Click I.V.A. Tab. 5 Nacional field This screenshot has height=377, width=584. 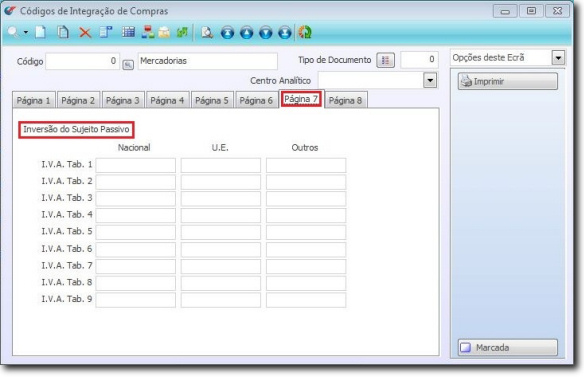[136, 232]
